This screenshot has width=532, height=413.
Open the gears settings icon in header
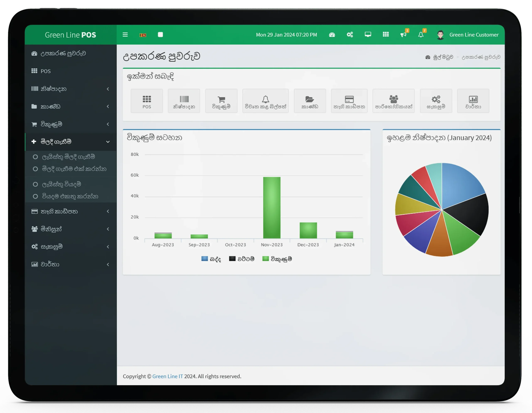[350, 34]
